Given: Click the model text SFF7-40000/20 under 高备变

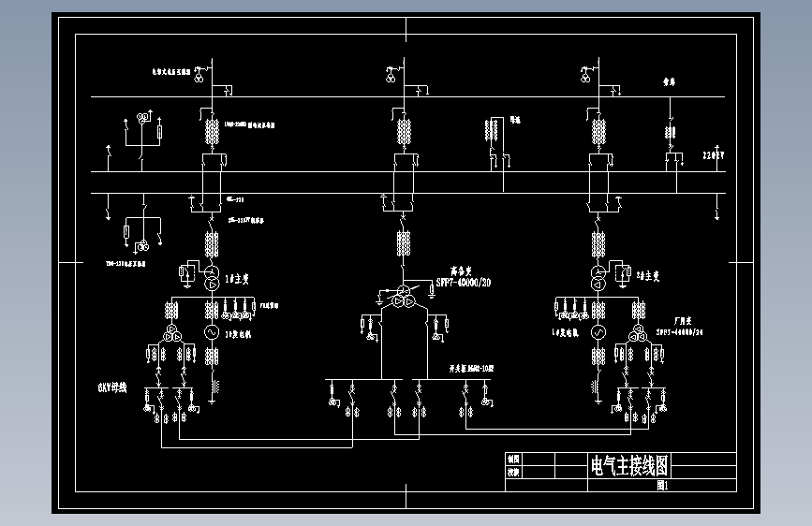Looking at the screenshot, I should tap(464, 283).
